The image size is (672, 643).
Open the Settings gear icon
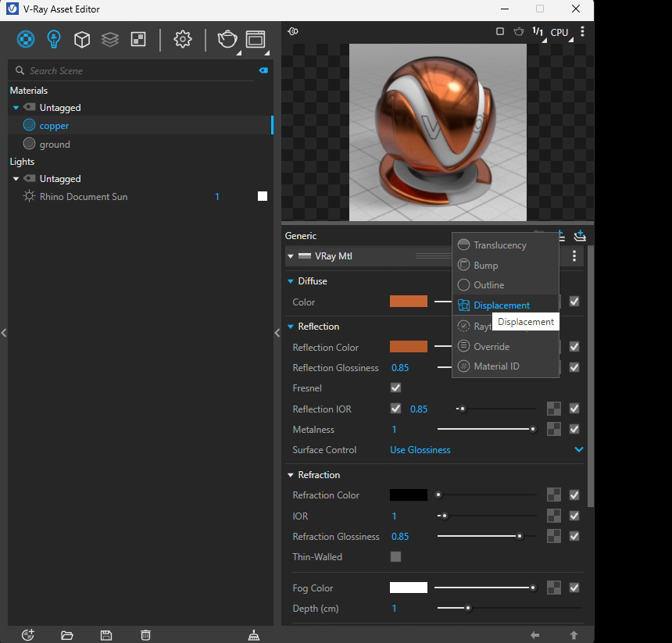[183, 39]
